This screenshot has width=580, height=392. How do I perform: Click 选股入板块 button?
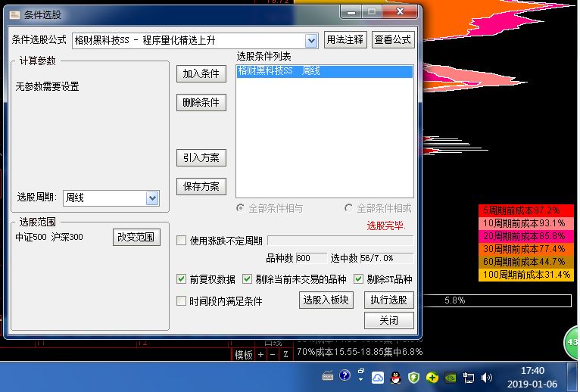pyautogui.click(x=326, y=300)
